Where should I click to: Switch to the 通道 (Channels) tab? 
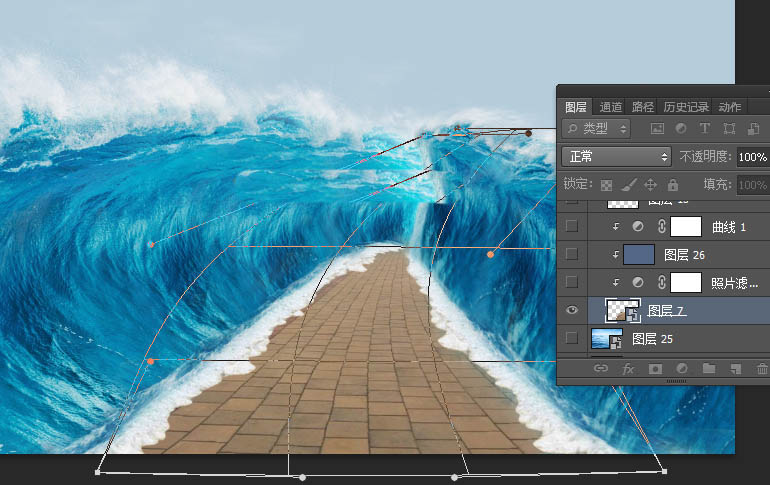click(610, 107)
